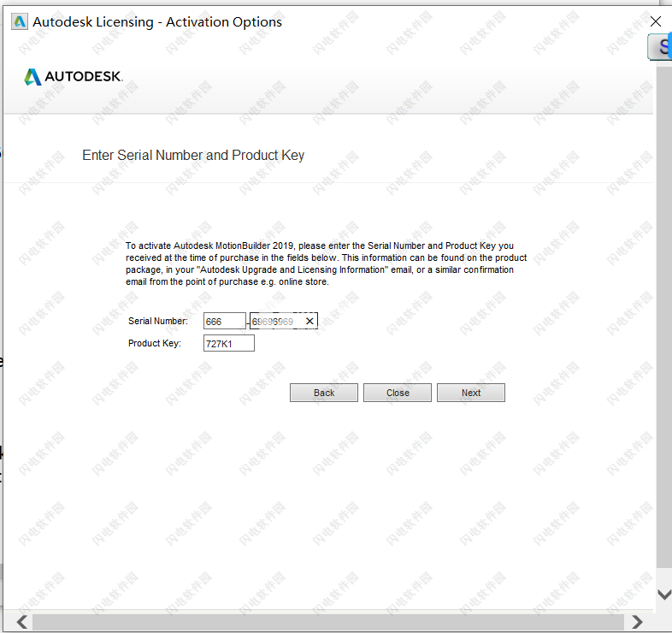Click the 'Enter Serial Number and Product Key' heading
The height and width of the screenshot is (633, 672).
[x=193, y=155]
